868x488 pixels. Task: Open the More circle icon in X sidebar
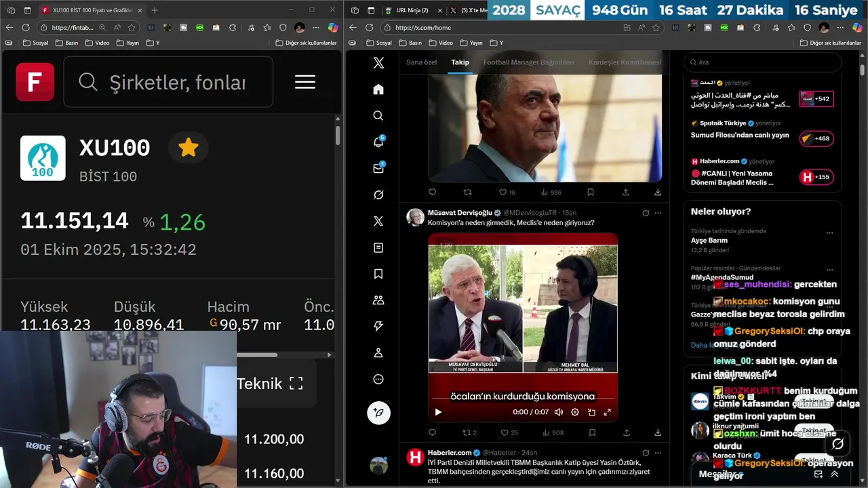point(378,380)
